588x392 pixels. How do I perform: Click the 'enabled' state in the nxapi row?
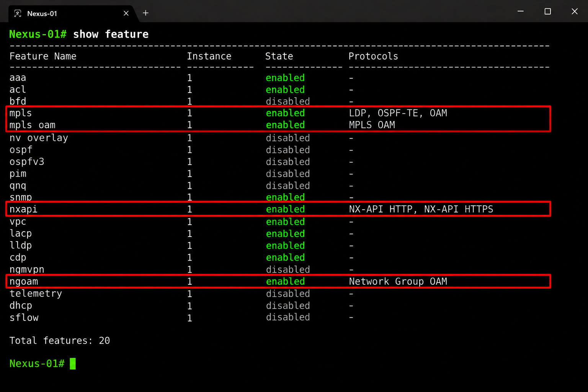tap(286, 209)
